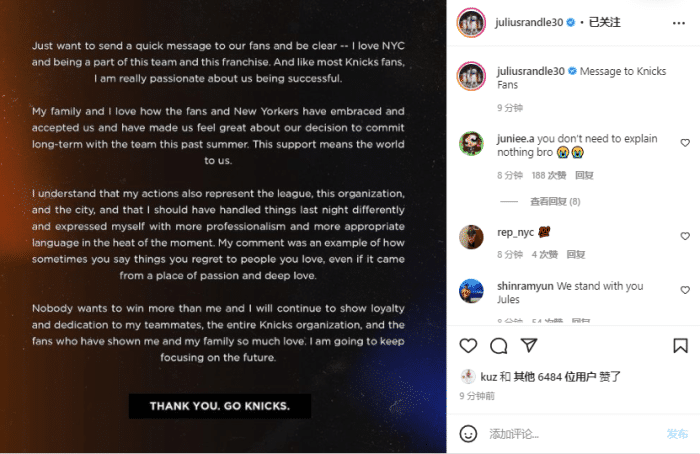Image resolution: width=700 pixels, height=454 pixels.
Task: Open the kuz profile from the likes line
Action: (489, 377)
